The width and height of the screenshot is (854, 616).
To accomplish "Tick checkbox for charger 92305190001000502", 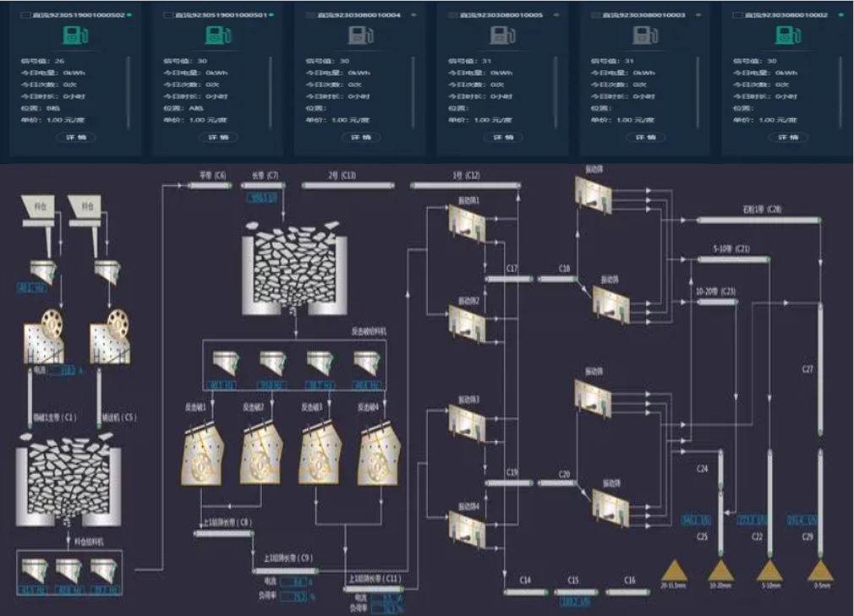I will click(x=25, y=15).
